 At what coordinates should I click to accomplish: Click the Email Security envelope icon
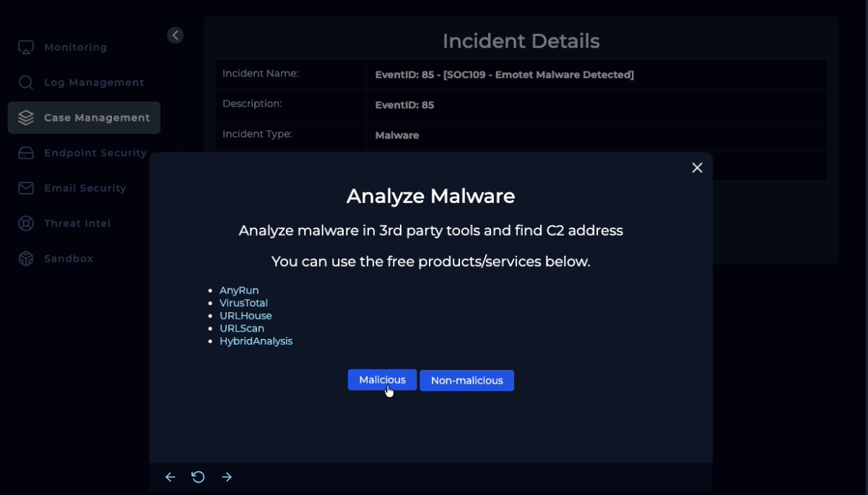pyautogui.click(x=26, y=188)
